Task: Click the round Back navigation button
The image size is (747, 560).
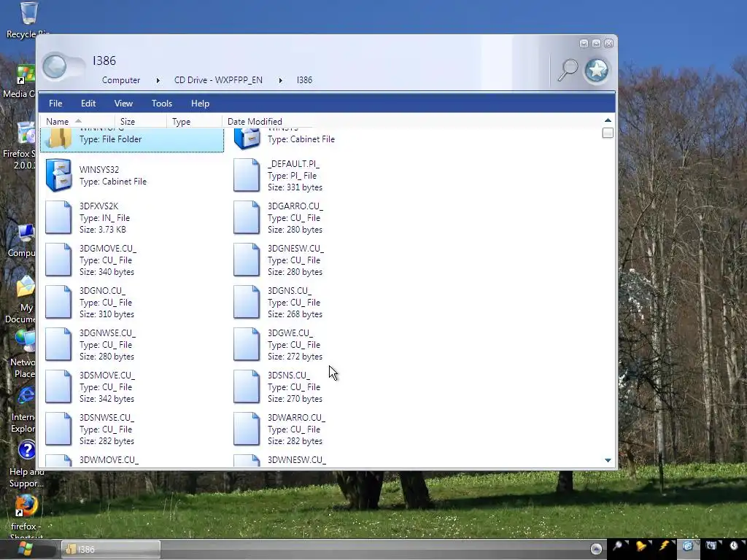Action: pyautogui.click(x=54, y=66)
